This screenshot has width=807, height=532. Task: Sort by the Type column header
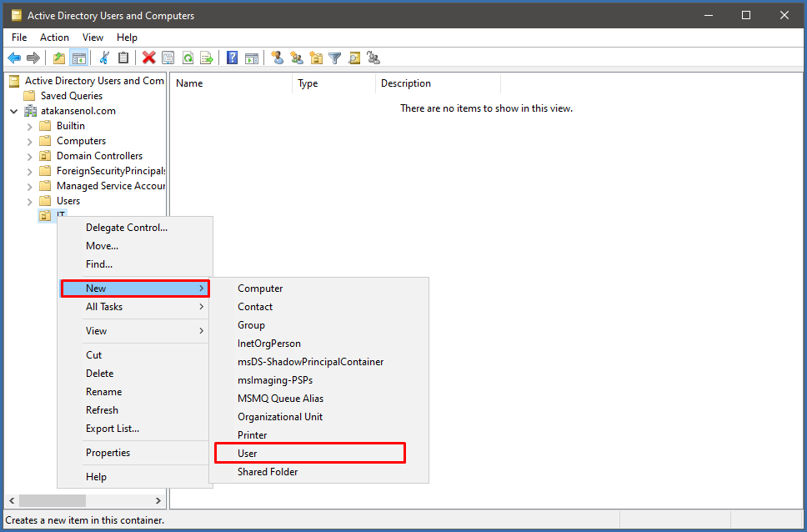pos(334,83)
